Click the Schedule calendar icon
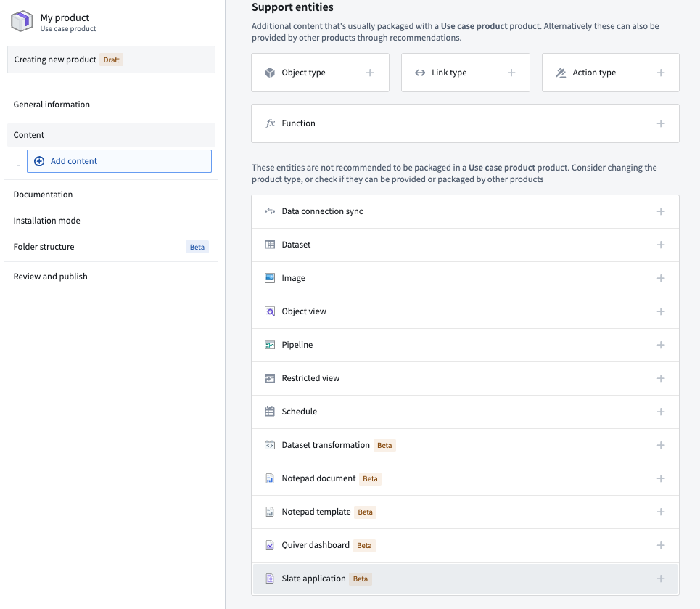The width and height of the screenshot is (700, 609). (270, 412)
